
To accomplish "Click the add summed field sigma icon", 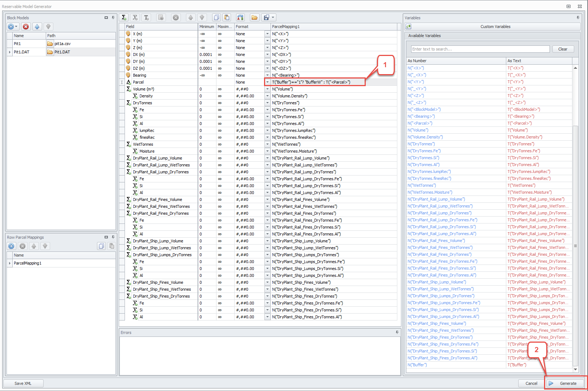I will 124,17.
